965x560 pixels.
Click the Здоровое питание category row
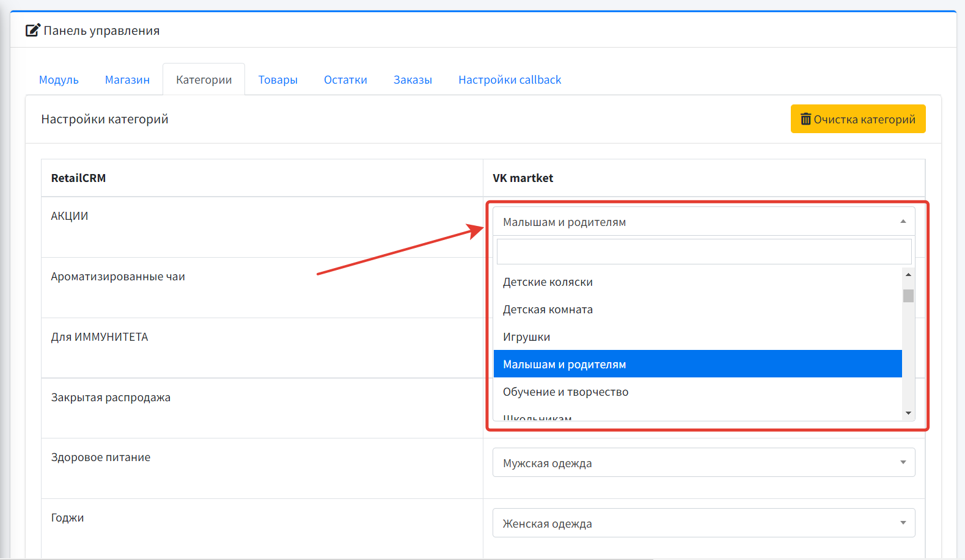(x=262, y=468)
